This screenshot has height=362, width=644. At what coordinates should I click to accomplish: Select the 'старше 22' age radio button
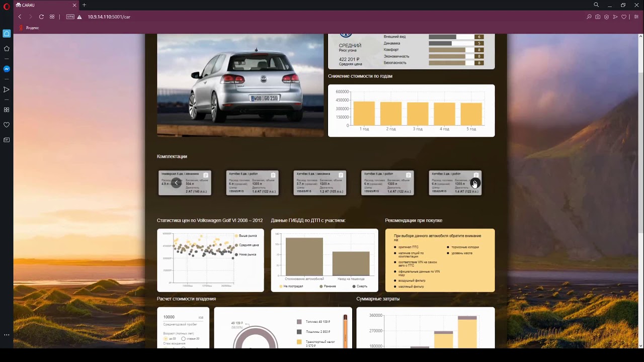[x=183, y=339]
